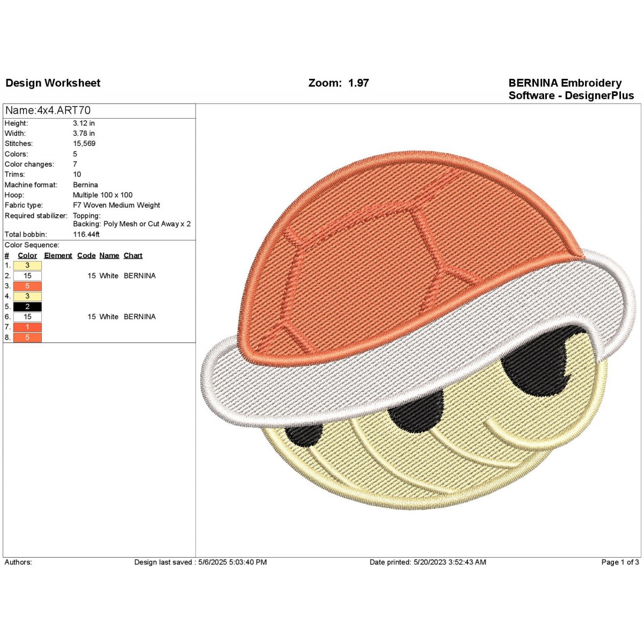Click the Colors value '5'

click(75, 154)
